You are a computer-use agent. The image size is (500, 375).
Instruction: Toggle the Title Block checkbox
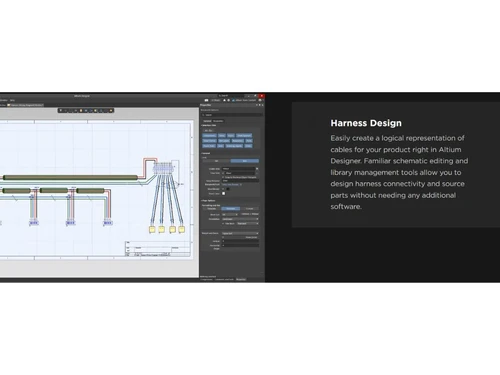(223, 224)
